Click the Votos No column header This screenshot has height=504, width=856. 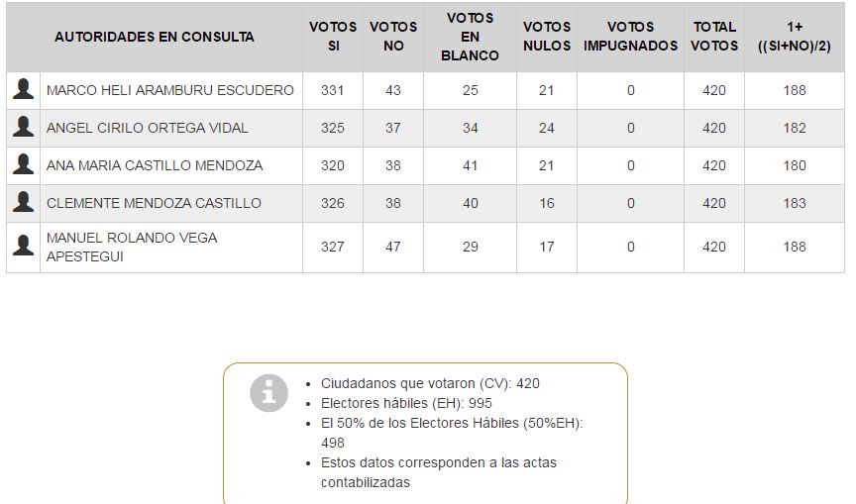(393, 37)
